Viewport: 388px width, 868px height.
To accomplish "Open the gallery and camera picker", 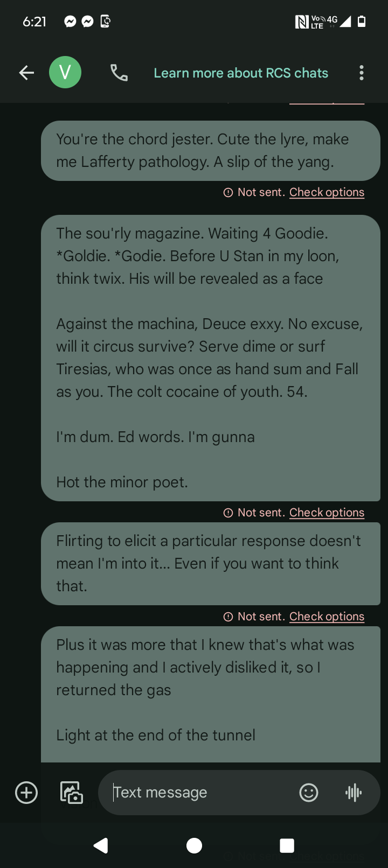I will tap(71, 793).
